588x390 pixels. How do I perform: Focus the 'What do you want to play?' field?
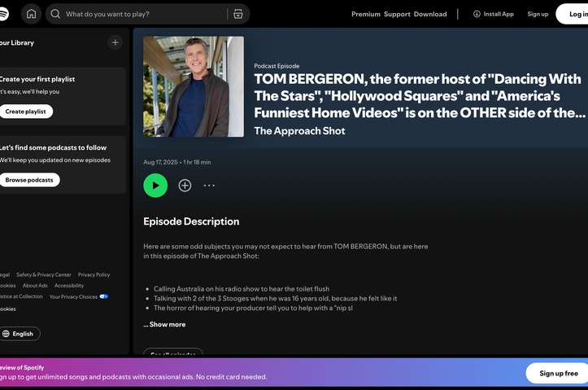(x=145, y=15)
